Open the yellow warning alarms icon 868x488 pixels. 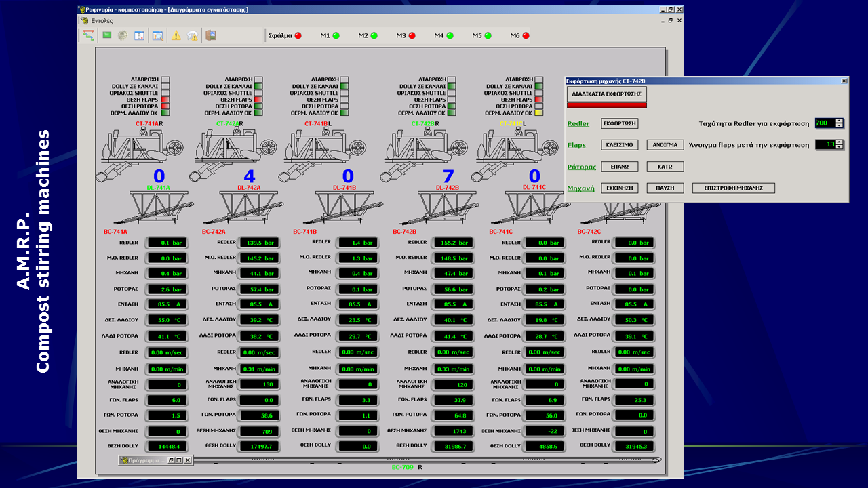(176, 36)
